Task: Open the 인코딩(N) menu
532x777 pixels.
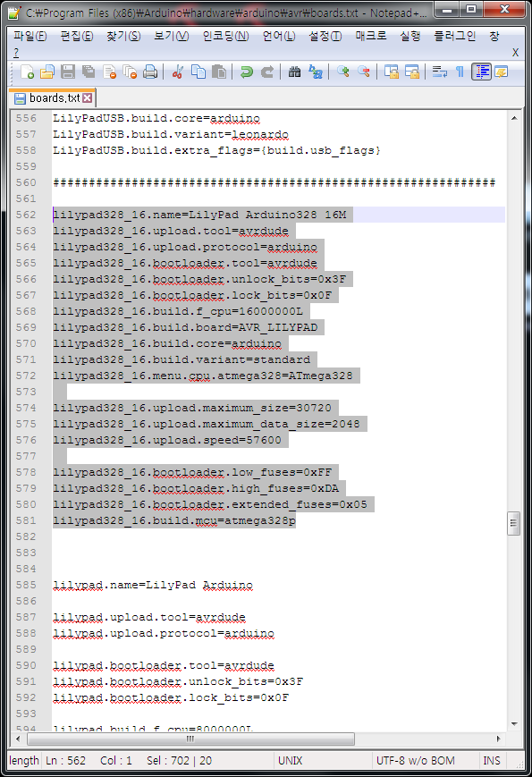Action: pos(226,36)
